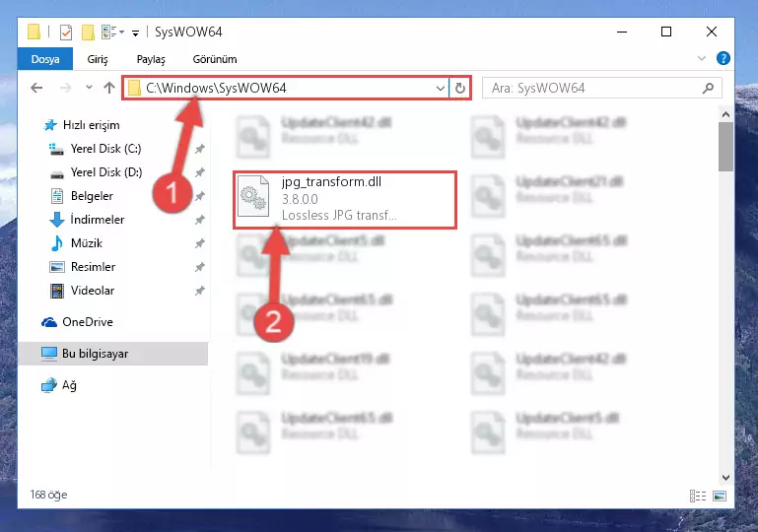Switch to the Görünüm ribbon tab
Screen dimensions: 758x532
(215, 59)
